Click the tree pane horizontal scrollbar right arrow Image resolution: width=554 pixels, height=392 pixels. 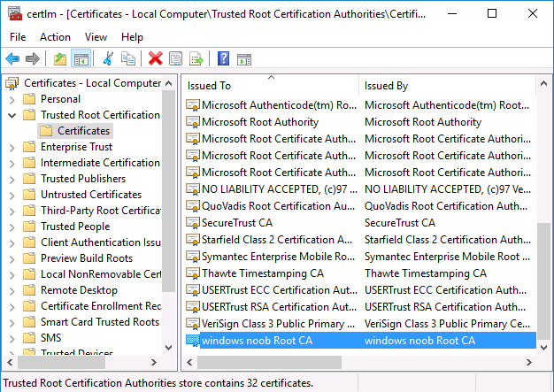pos(154,362)
